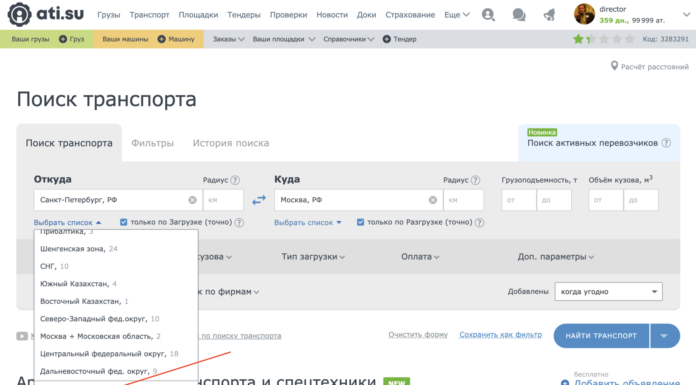
Task: Open help icon for Куда Радиус
Action: (475, 180)
